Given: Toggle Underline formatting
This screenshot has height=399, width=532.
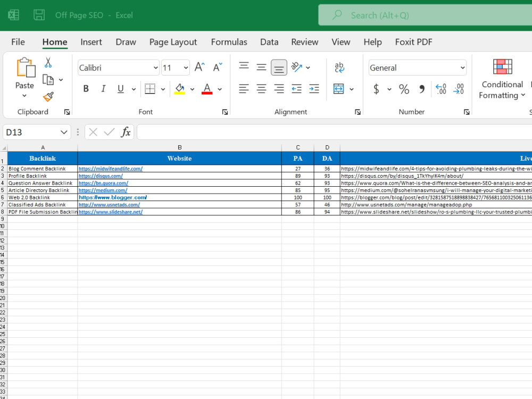Looking at the screenshot, I should tap(120, 89).
